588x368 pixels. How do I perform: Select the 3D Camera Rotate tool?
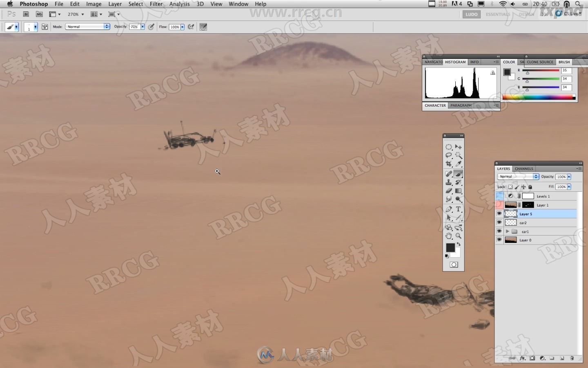tap(459, 228)
